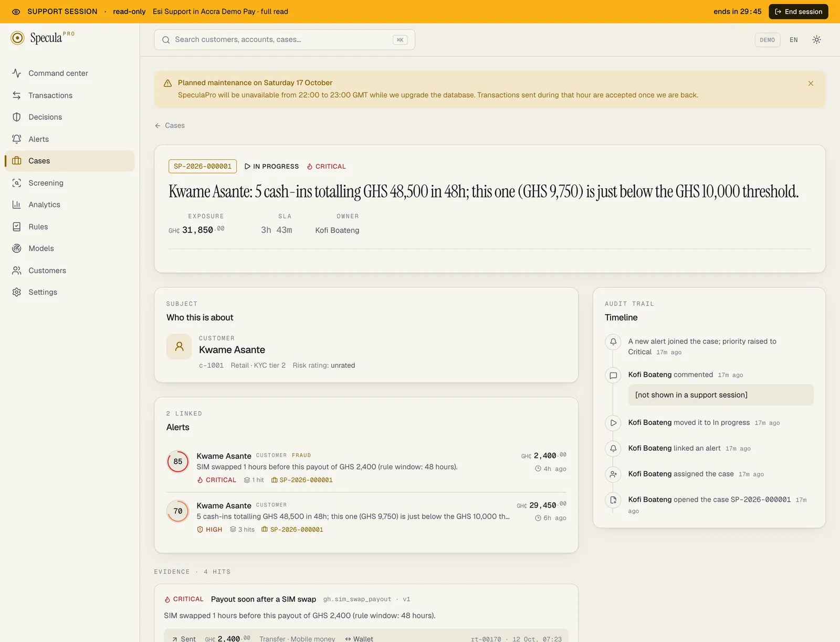The image size is (840, 642).
Task: Click the support session eye icon
Action: pyautogui.click(x=16, y=12)
